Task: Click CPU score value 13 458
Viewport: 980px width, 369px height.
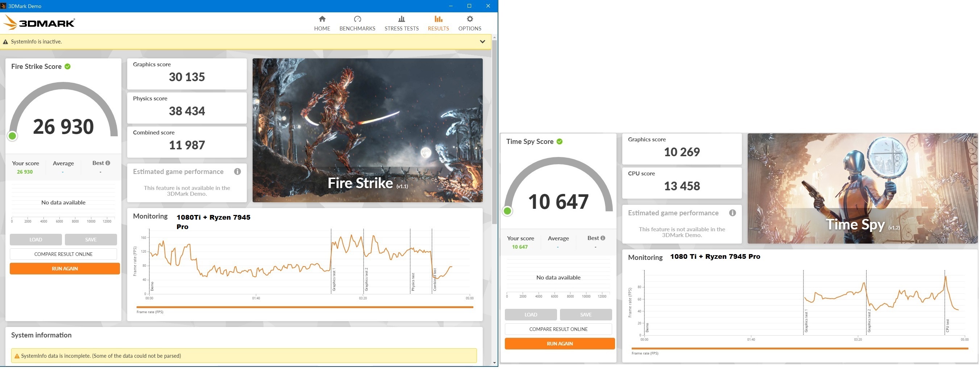Action: coord(682,186)
